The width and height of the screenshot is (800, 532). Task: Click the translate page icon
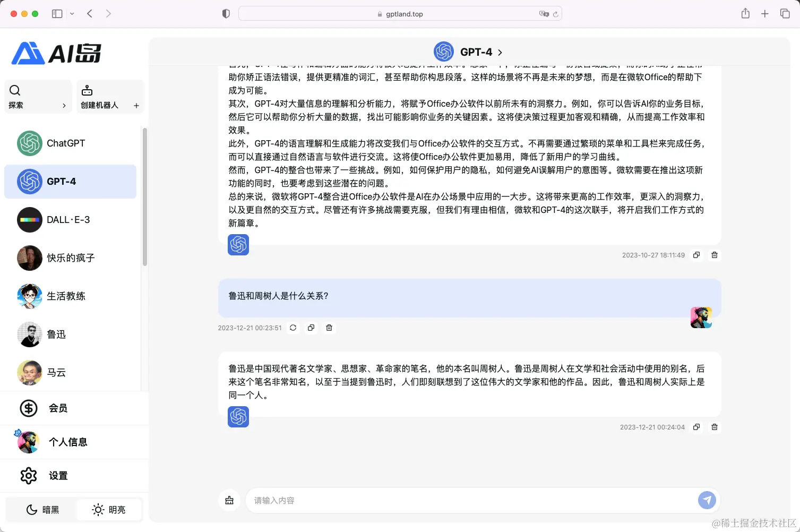[x=544, y=14]
